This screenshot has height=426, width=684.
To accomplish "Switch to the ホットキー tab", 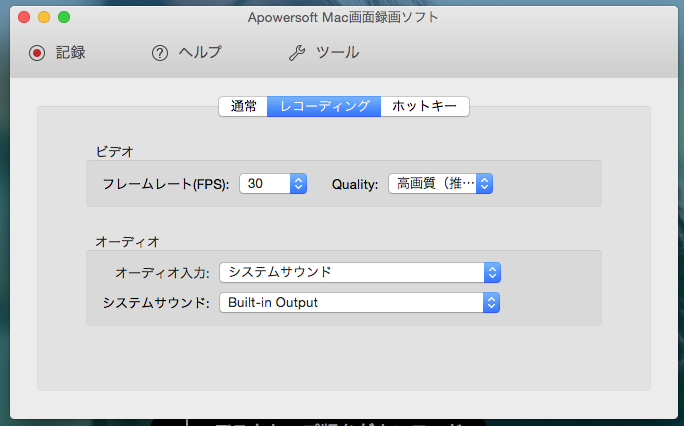I will [x=425, y=106].
